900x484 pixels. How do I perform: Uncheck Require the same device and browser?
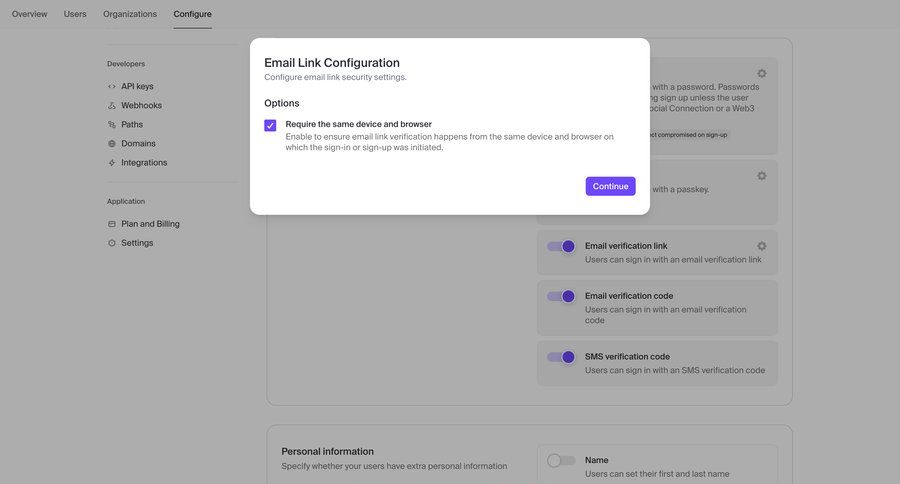click(270, 126)
